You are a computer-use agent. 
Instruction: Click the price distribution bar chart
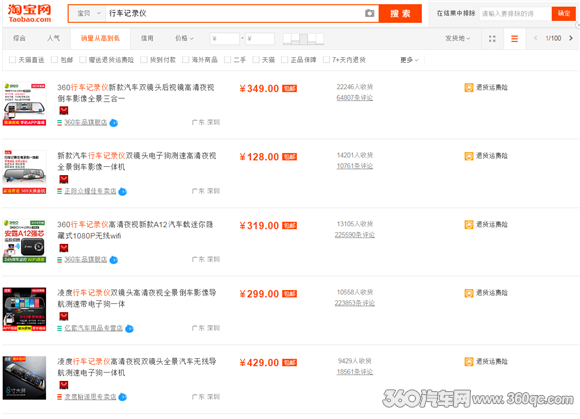(x=303, y=39)
